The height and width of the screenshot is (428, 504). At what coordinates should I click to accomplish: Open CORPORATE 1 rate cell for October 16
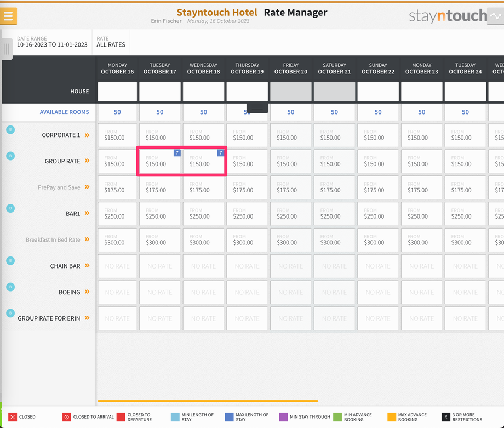point(117,135)
